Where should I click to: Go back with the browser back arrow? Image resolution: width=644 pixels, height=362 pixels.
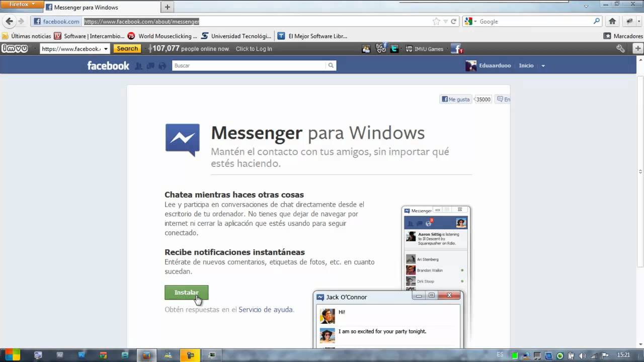pyautogui.click(x=9, y=21)
